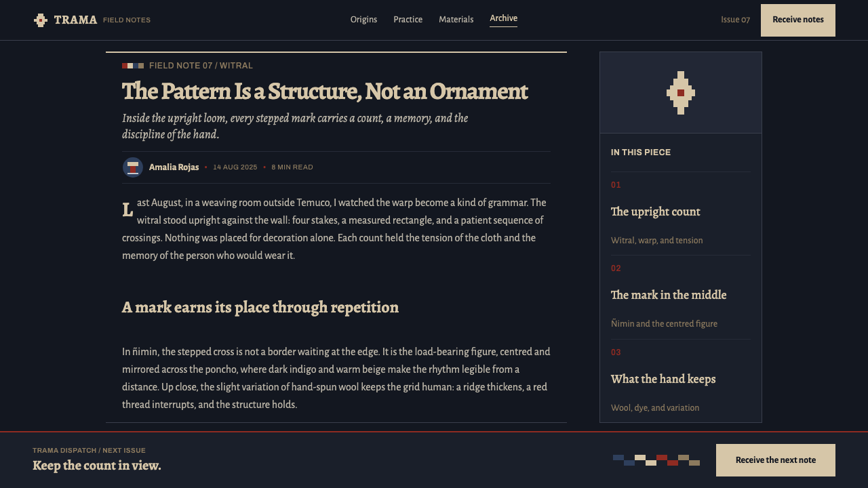Screen dimensions: 868x488
Task: Open the Origins nav item
Action: [363, 20]
